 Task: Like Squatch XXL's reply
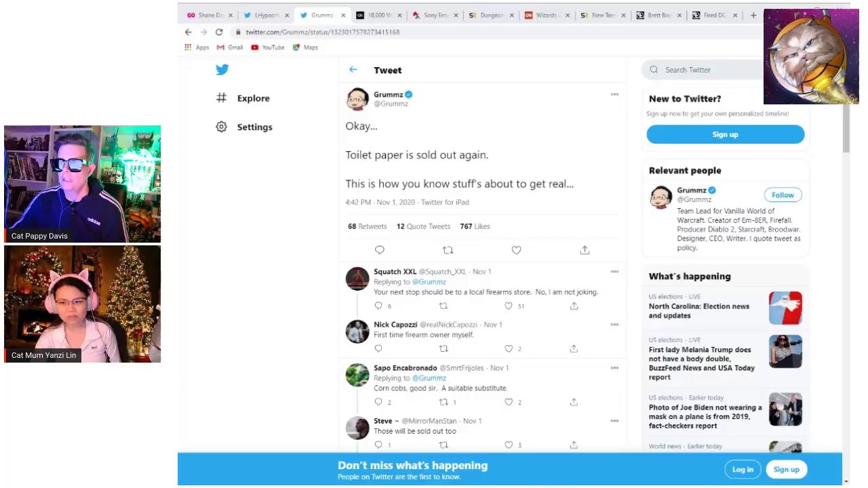coord(509,306)
